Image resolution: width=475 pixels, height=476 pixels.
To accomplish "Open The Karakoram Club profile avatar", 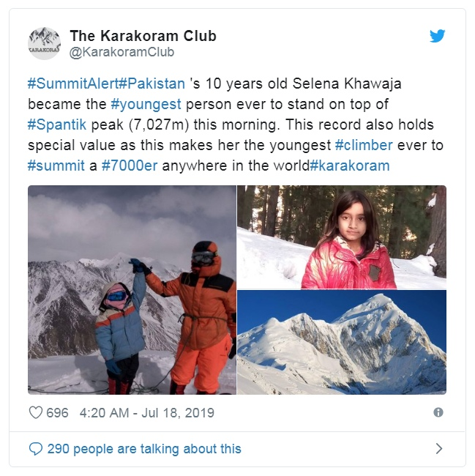I will (x=45, y=43).
